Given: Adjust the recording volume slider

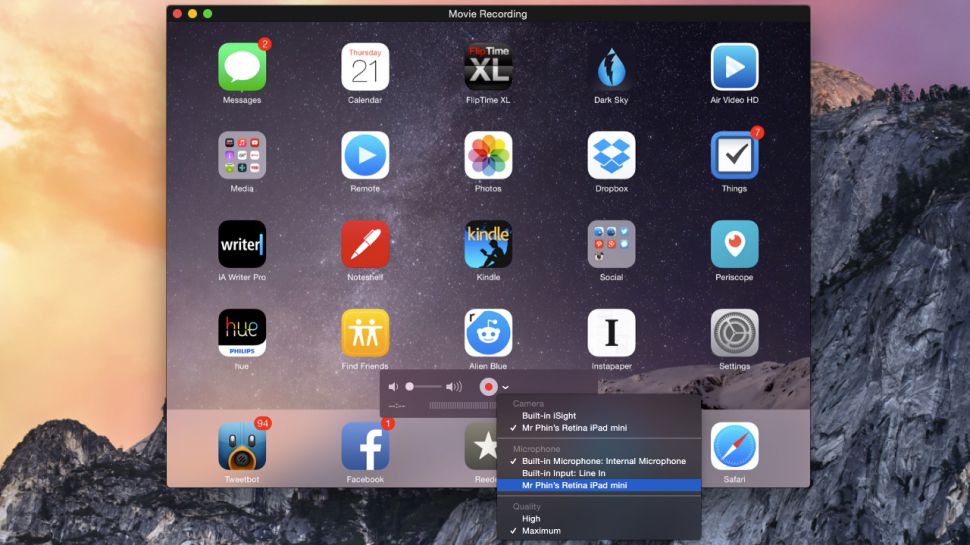Looking at the screenshot, I should [423, 387].
